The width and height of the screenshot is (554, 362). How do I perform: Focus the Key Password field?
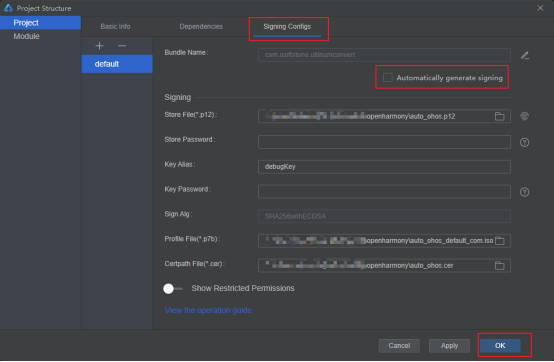click(384, 191)
